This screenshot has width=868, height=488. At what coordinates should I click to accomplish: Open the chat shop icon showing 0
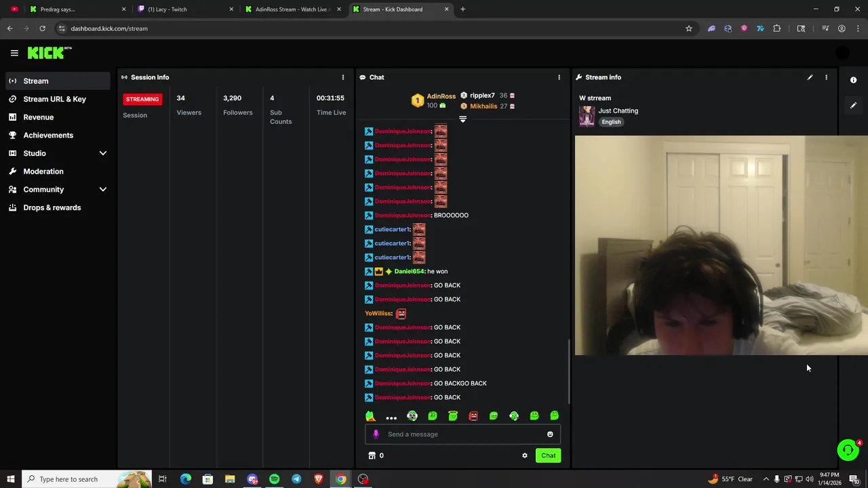(376, 455)
